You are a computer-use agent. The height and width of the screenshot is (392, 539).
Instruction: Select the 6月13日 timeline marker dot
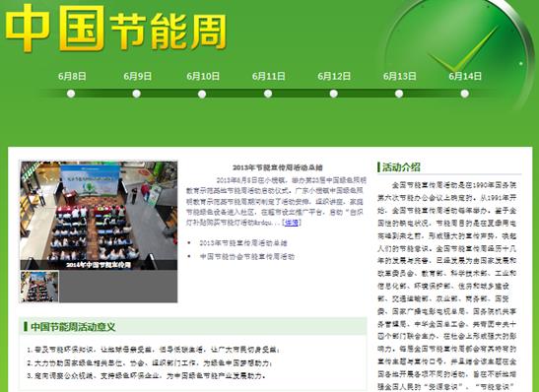tap(399, 94)
